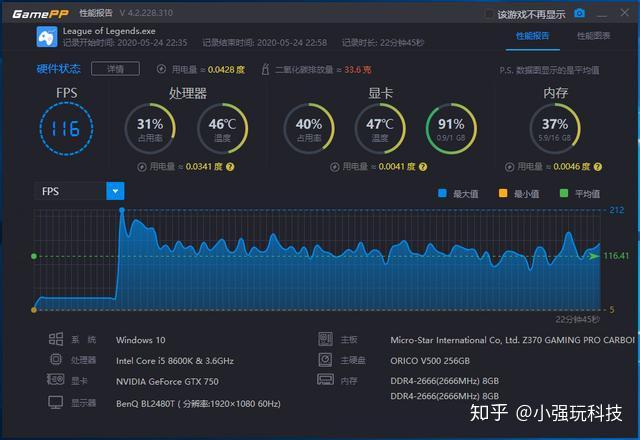This screenshot has width=640, height=440.
Task: Click the carbon dioxide emission icon
Action: [265, 69]
